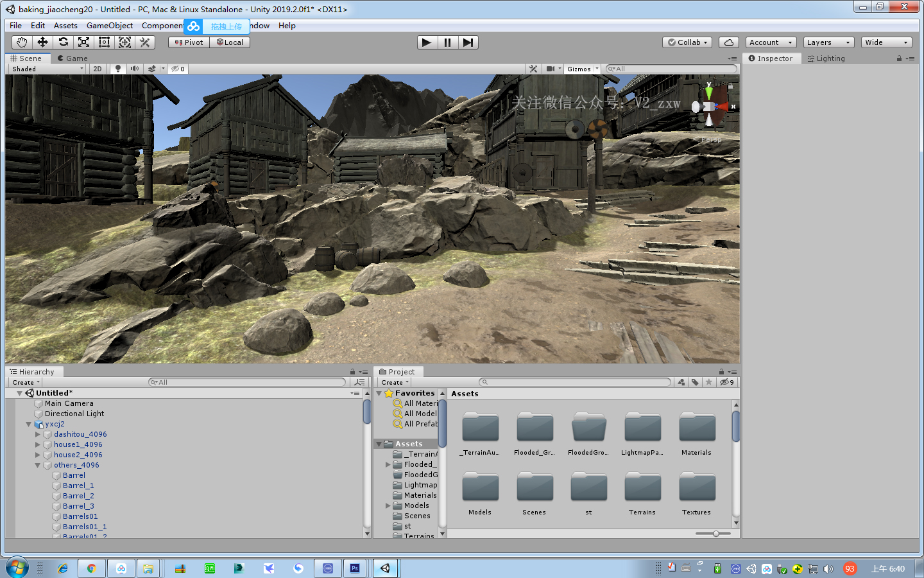This screenshot has height=578, width=924.
Task: Toggle the Inspector panel lock
Action: (899, 58)
